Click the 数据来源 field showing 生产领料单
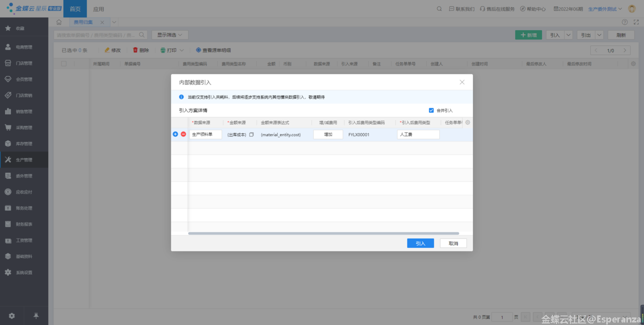 point(206,135)
